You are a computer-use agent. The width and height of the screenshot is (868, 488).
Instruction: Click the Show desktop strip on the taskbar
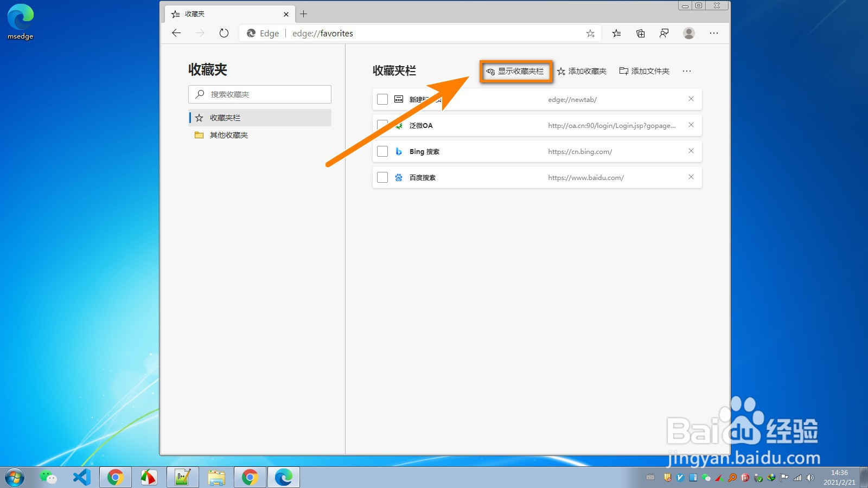pos(864,478)
